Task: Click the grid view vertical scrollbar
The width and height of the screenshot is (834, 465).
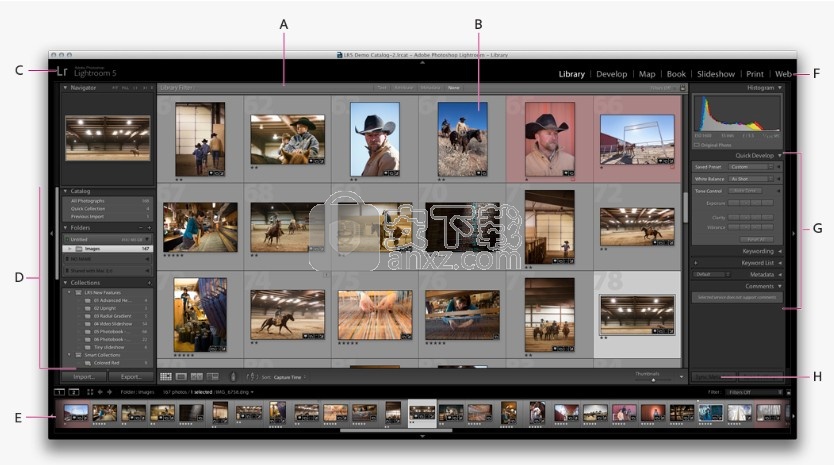Action: [x=685, y=207]
